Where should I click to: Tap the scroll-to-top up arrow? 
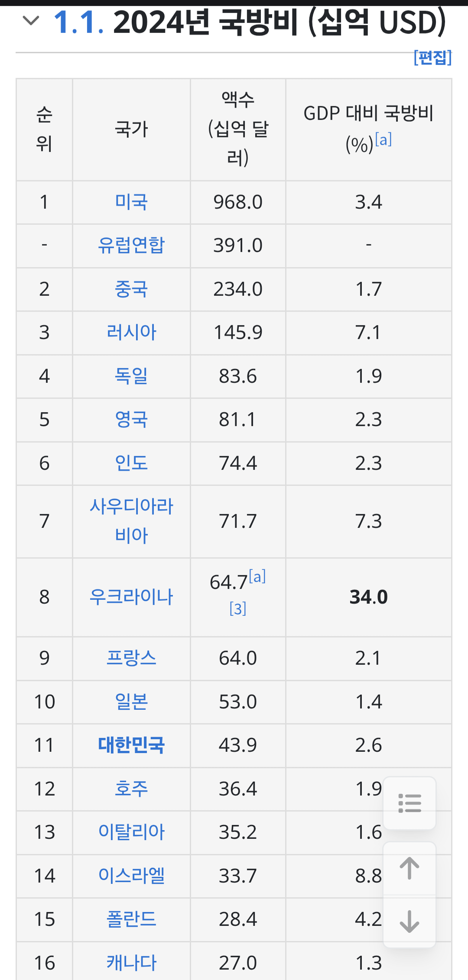click(409, 868)
